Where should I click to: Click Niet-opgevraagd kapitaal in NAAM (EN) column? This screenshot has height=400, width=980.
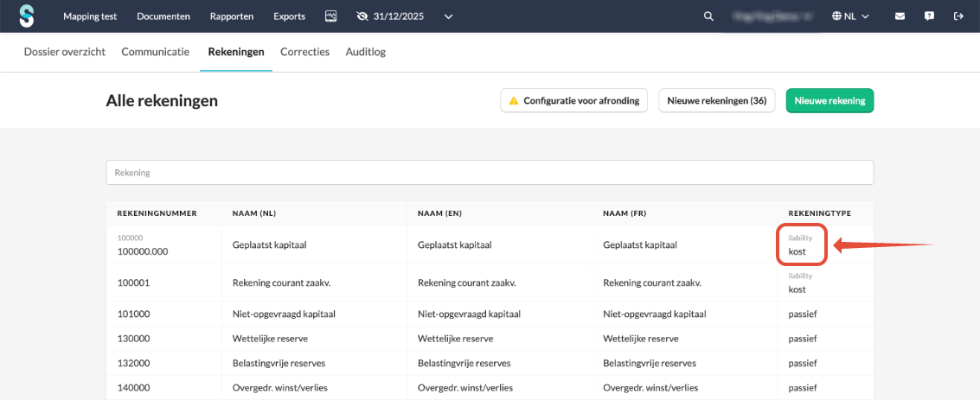click(470, 314)
